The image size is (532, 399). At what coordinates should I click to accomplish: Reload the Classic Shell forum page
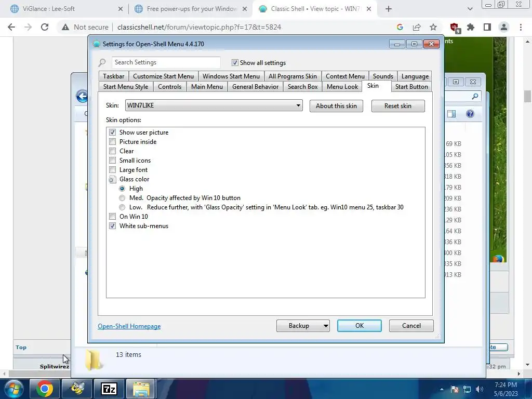pyautogui.click(x=45, y=27)
